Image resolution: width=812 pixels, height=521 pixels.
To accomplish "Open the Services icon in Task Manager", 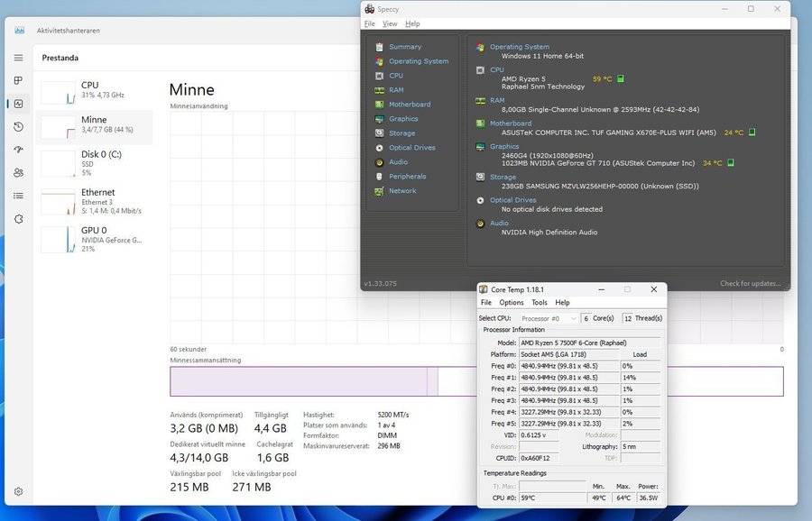I will point(19,219).
